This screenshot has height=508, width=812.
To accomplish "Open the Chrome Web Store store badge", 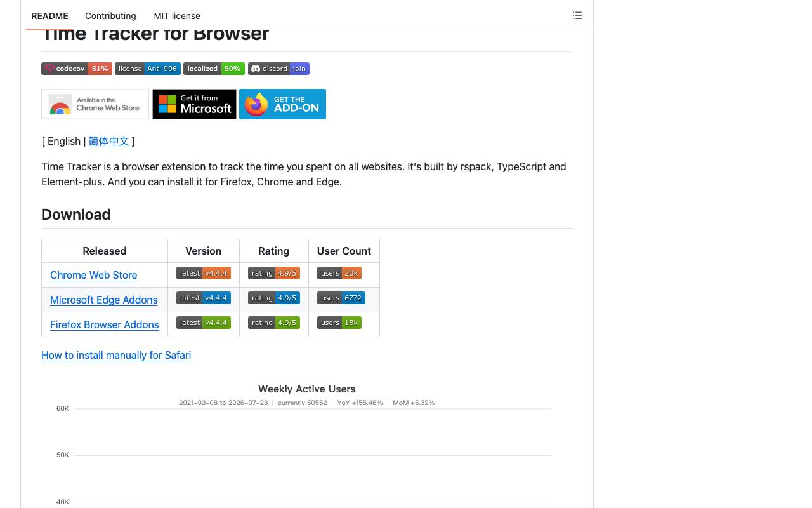I will 95,104.
